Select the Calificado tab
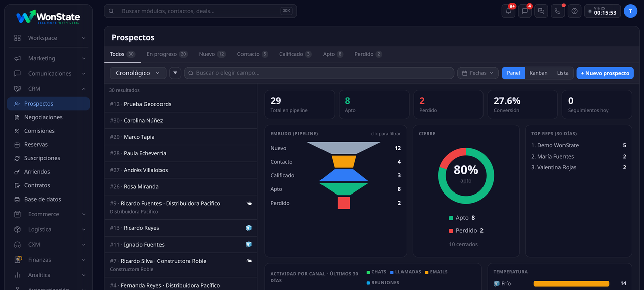 coord(295,54)
